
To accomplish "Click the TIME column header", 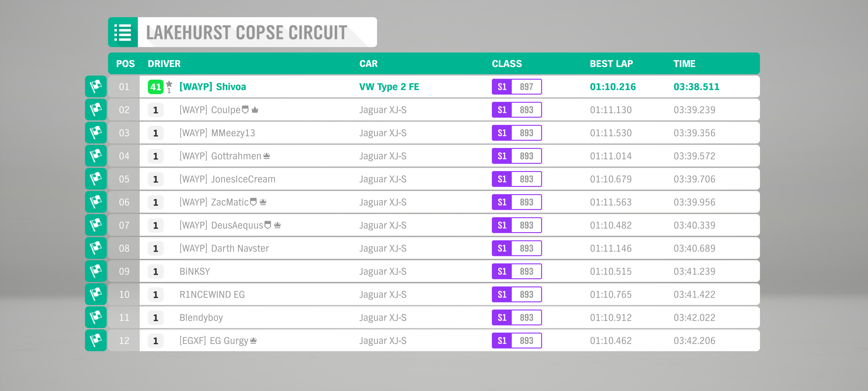I will pyautogui.click(x=684, y=64).
